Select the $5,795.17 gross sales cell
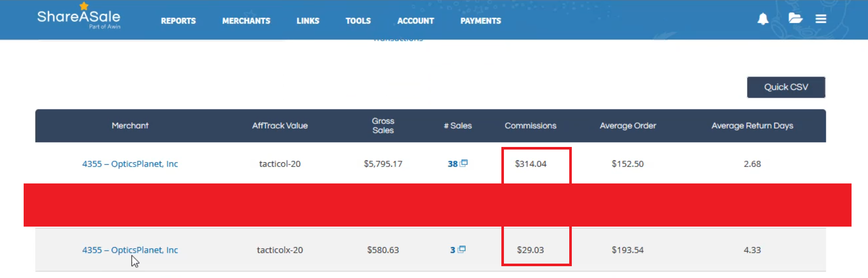Screen dimensions: 868x278 point(383,164)
